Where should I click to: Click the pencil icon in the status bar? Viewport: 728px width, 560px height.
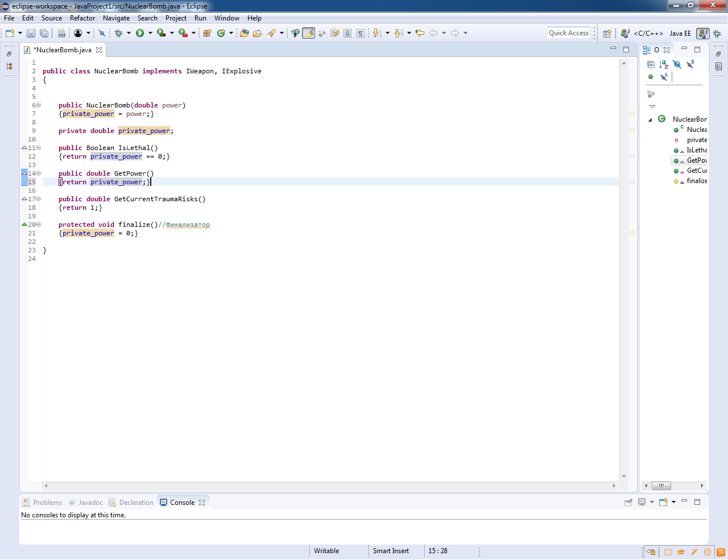point(694,552)
